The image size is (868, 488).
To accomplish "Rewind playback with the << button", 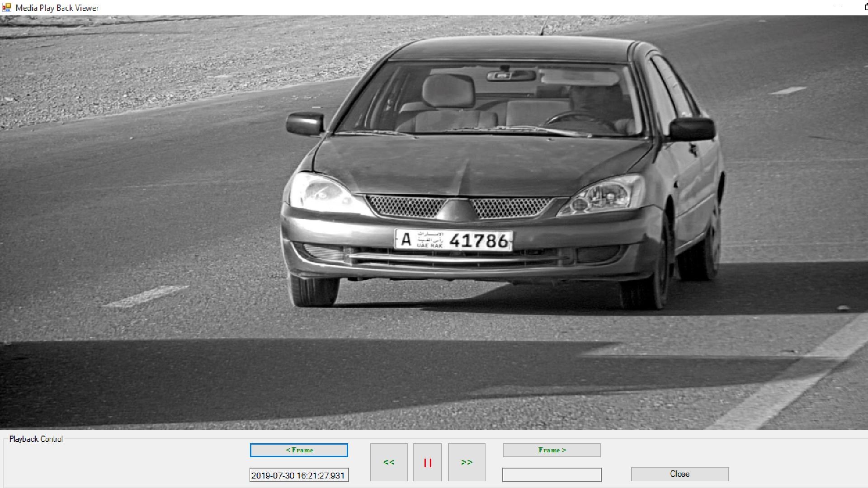I will click(389, 462).
